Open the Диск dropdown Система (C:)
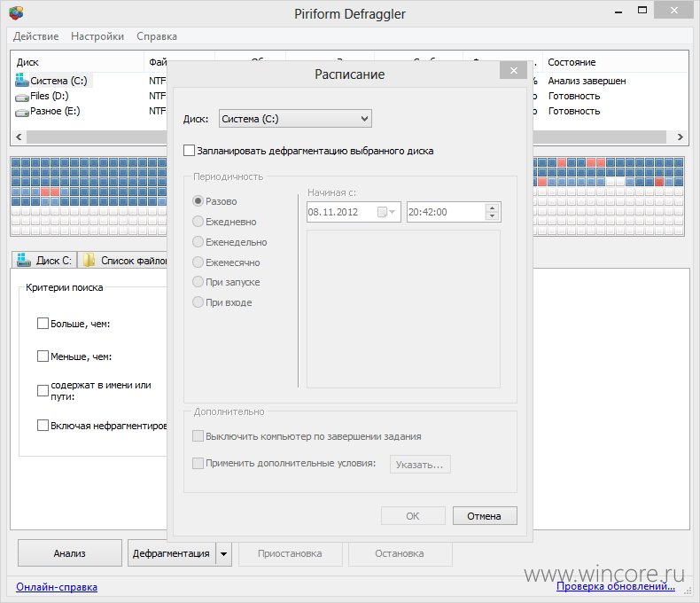 295,119
